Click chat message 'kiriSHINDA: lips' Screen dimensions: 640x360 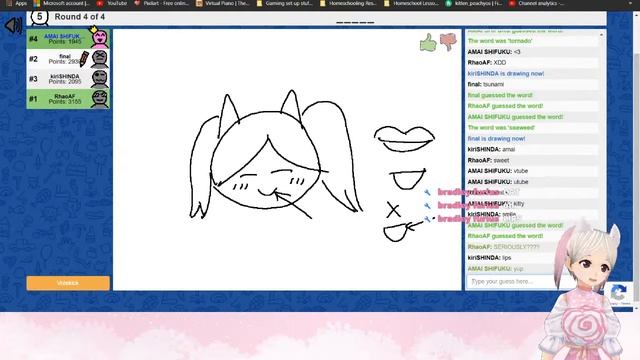489,258
